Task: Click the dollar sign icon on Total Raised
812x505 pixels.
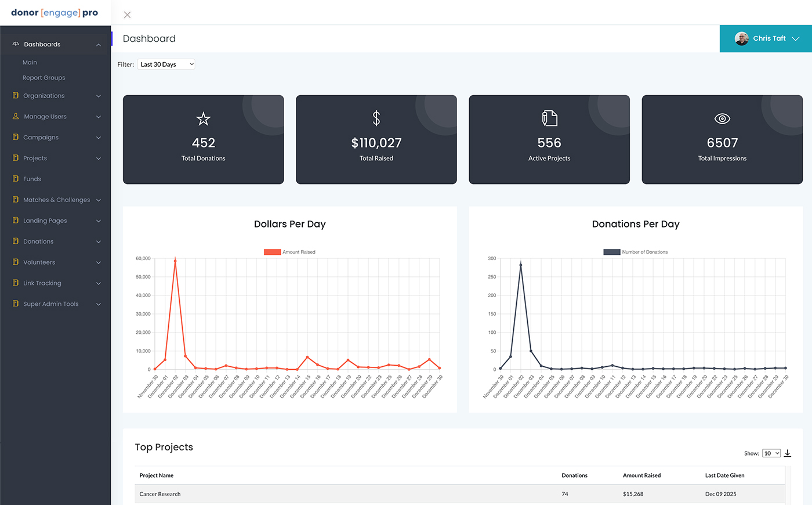Action: point(376,118)
